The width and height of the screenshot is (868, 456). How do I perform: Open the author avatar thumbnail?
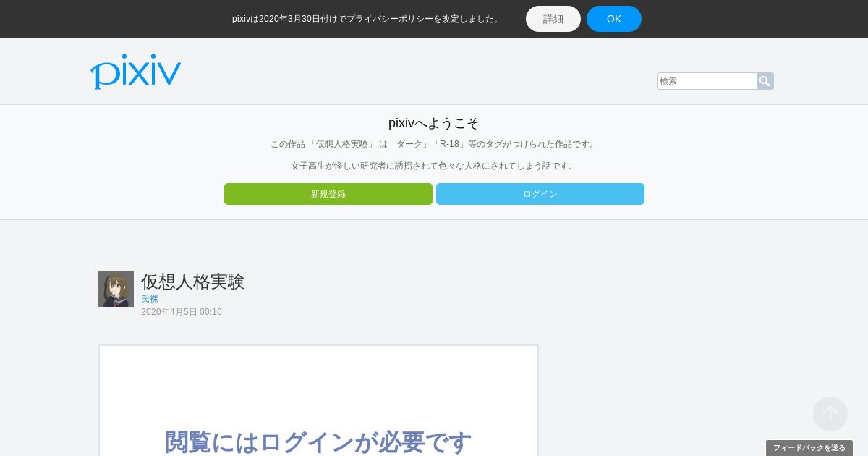click(116, 289)
